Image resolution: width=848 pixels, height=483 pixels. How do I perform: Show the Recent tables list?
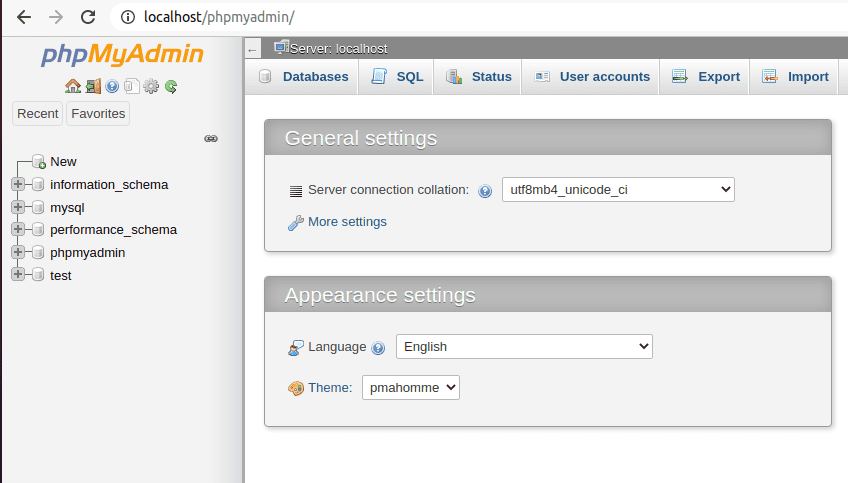[x=37, y=114]
